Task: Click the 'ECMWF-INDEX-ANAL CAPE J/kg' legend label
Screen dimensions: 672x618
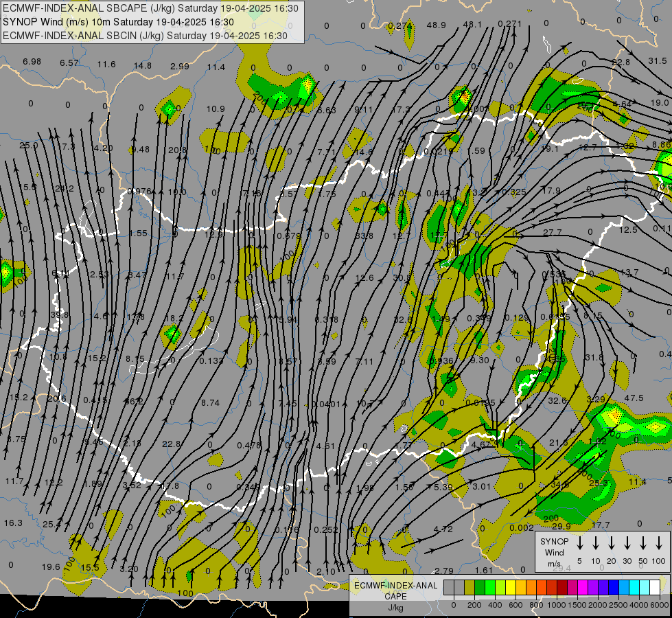Action: pos(395,596)
